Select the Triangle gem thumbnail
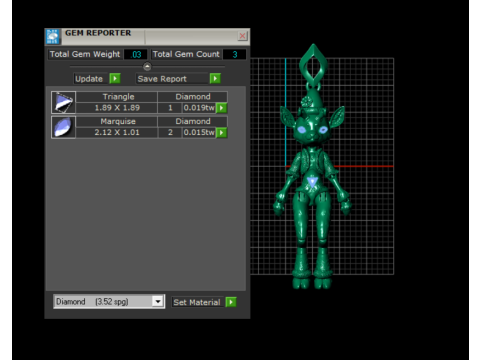 click(63, 102)
